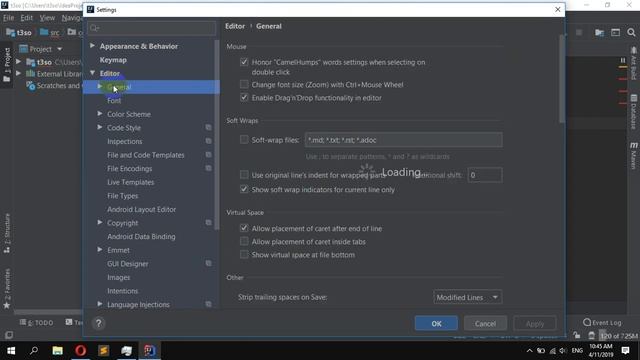The height and width of the screenshot is (360, 640).
Task: Toggle Enable Drag'n'Drop functionality in editor
Action: pos(244,98)
